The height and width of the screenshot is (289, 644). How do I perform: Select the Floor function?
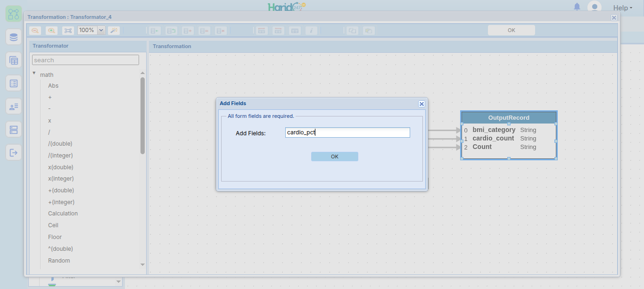55,237
